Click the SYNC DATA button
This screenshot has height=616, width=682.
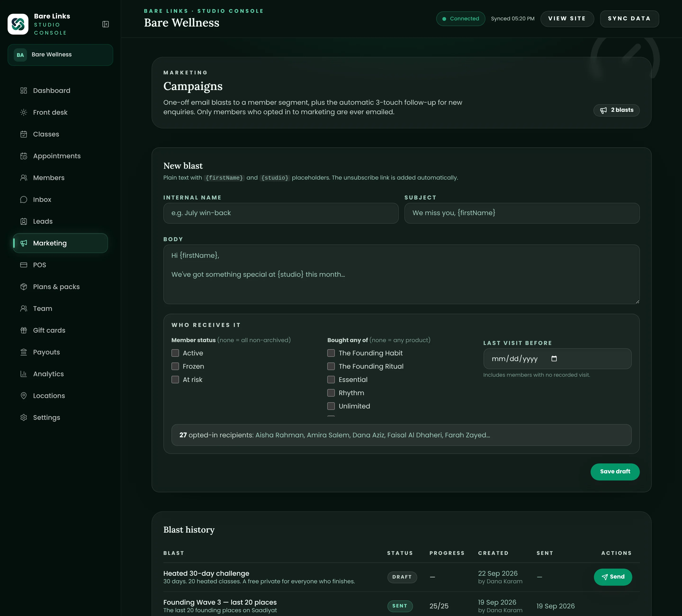pos(629,19)
